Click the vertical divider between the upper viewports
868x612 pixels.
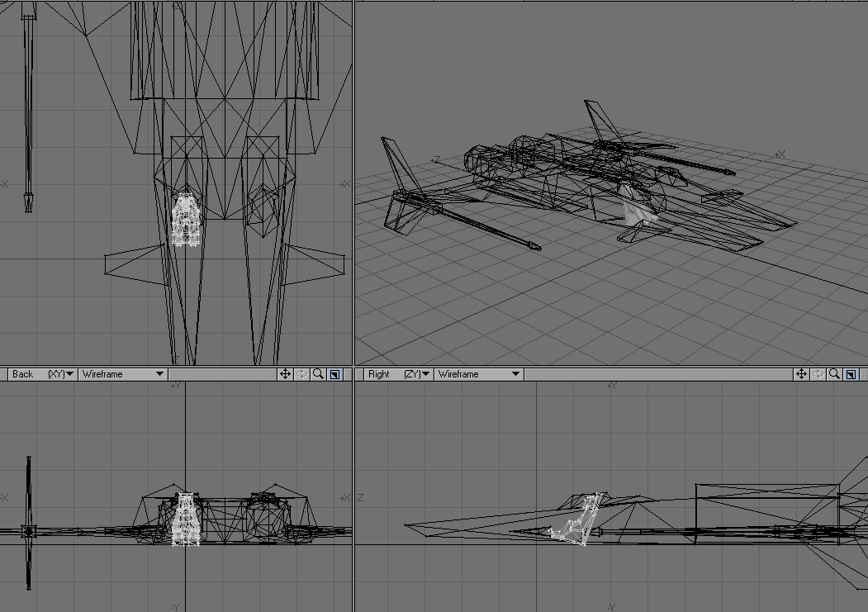[x=353, y=182]
